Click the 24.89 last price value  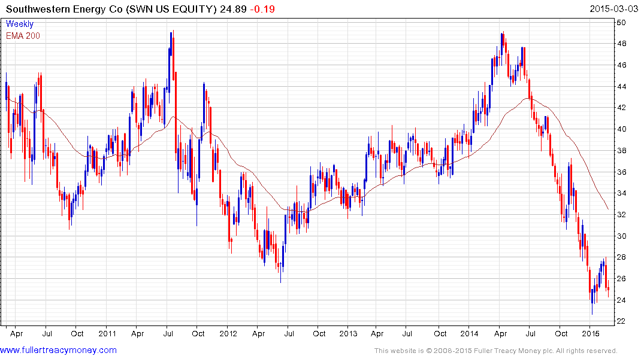pyautogui.click(x=233, y=9)
